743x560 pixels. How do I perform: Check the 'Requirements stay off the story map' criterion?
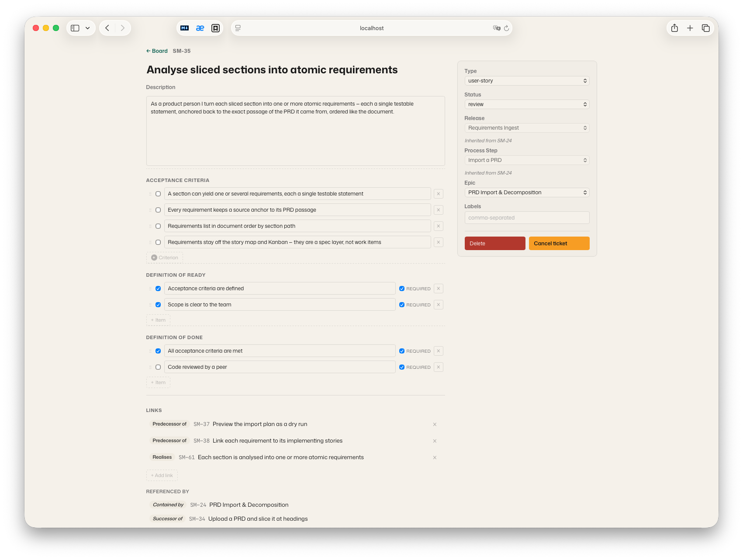pos(158,242)
